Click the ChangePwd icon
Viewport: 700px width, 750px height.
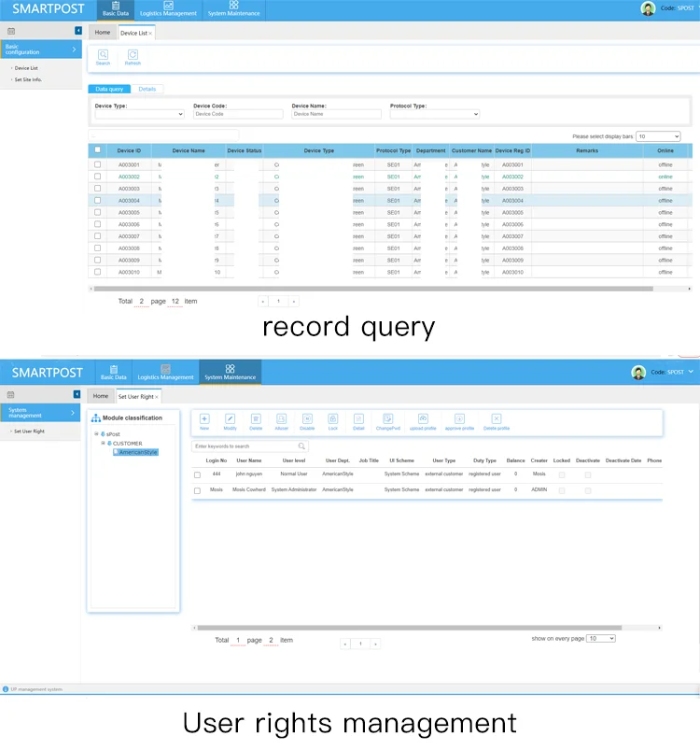pyautogui.click(x=388, y=419)
